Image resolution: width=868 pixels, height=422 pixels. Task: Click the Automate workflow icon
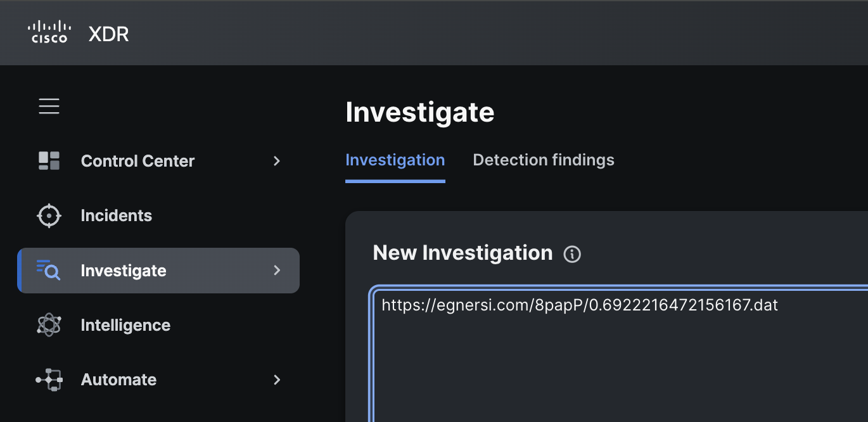(x=49, y=380)
